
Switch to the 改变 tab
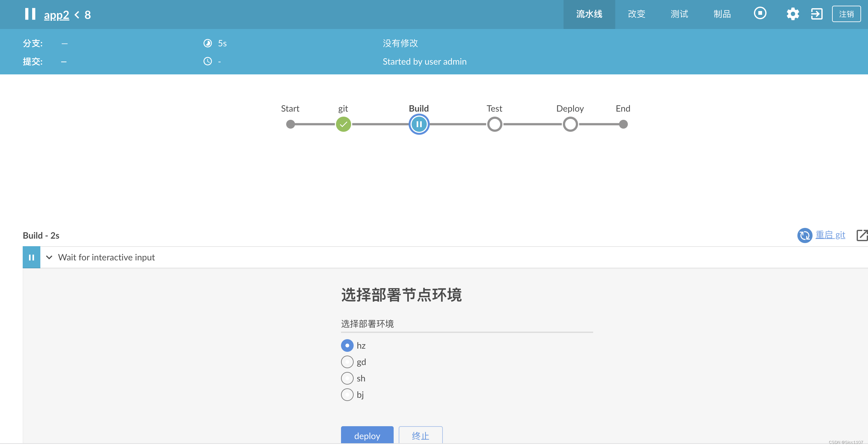[x=636, y=14]
